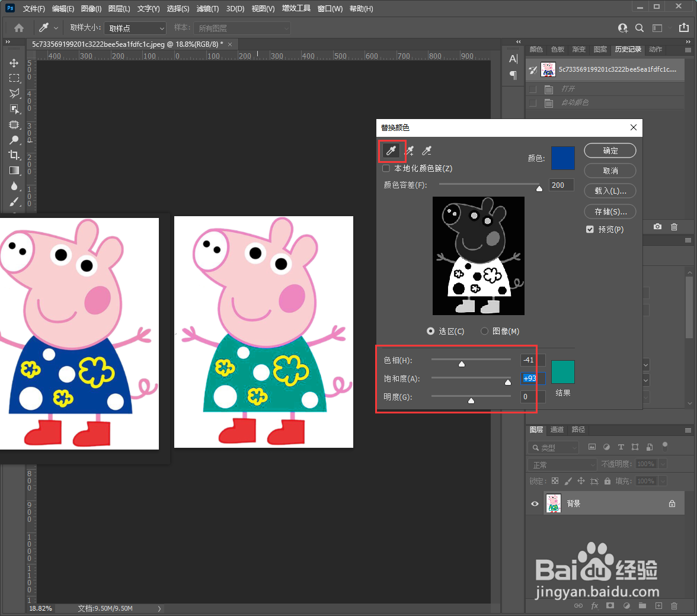Select the Image (图像) radio button
Viewport: 697px width, 616px height.
coord(484,331)
